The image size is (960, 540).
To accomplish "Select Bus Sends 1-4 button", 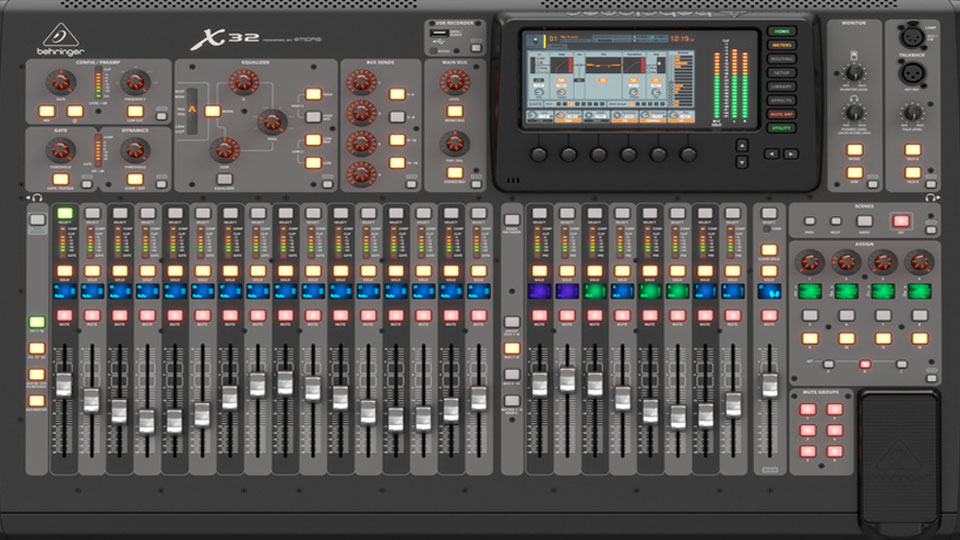I will tap(397, 94).
